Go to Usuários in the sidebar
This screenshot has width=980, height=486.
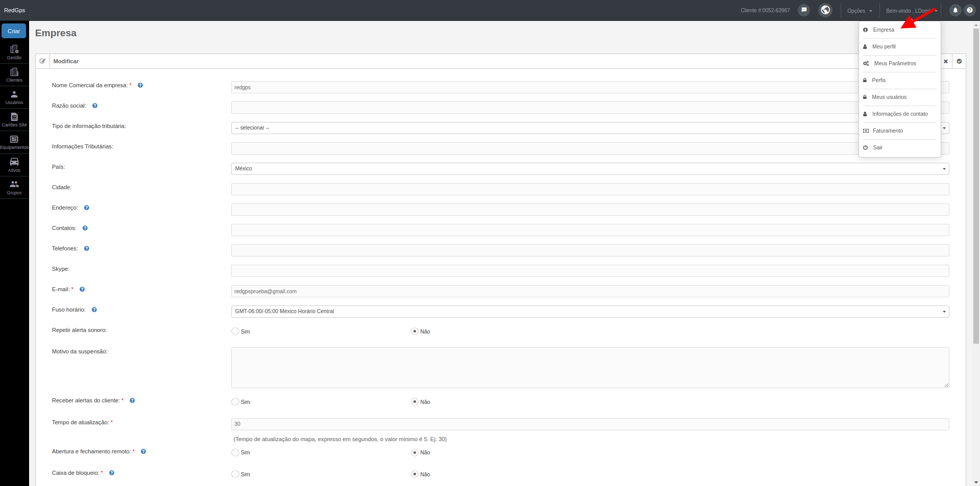point(14,97)
